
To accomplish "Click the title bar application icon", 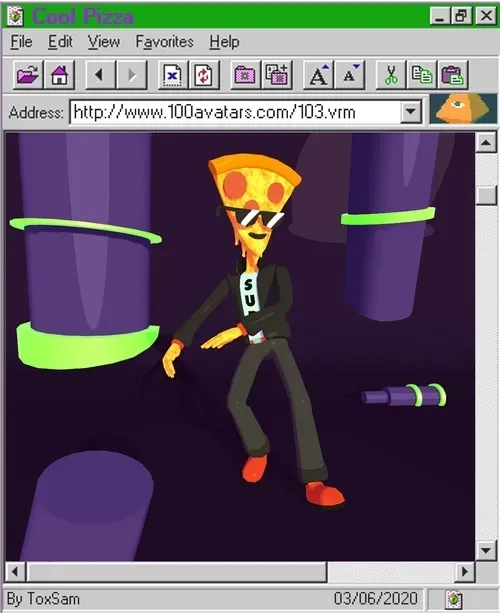I will [15, 16].
